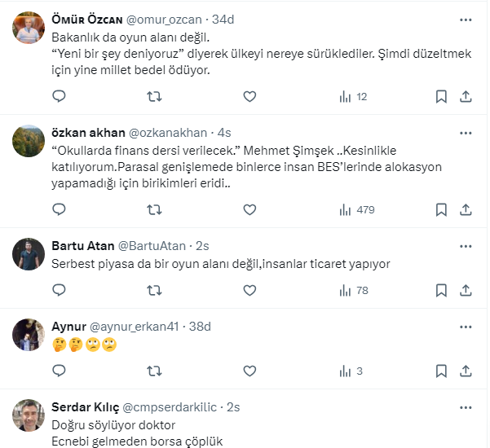Open more options on Ömür Özcan's tweet

(466, 19)
